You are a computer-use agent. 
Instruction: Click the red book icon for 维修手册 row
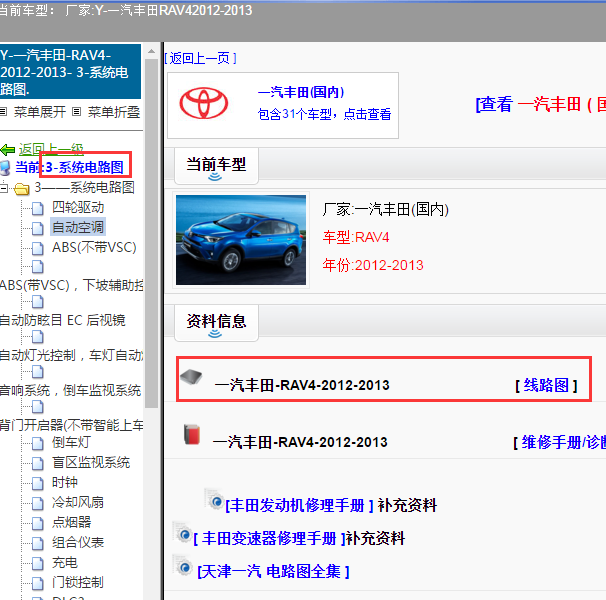point(192,434)
